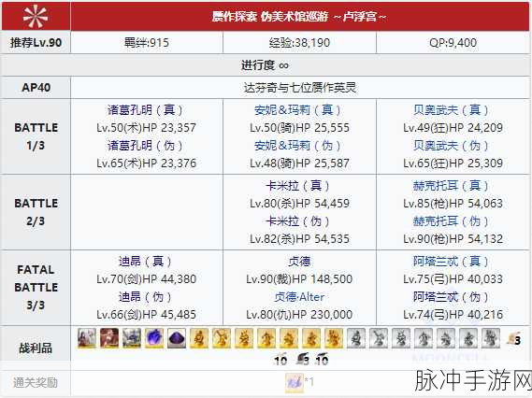This screenshot has width=532, height=398.
Task: Select the silver Assassin piece icon
Action: click(468, 338)
